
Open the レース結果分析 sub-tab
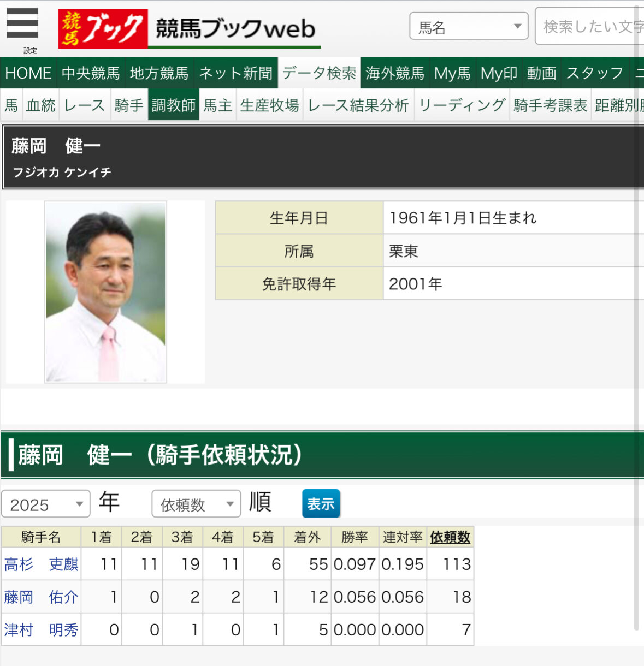click(x=358, y=105)
